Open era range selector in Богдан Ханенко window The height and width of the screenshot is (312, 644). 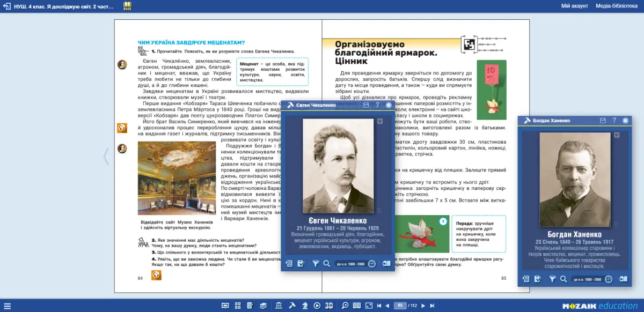click(588, 279)
